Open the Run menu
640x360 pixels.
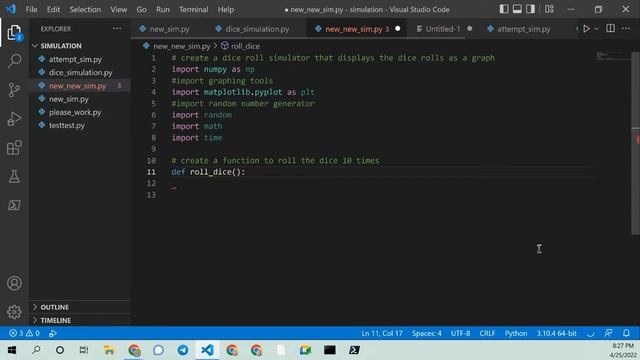[162, 9]
